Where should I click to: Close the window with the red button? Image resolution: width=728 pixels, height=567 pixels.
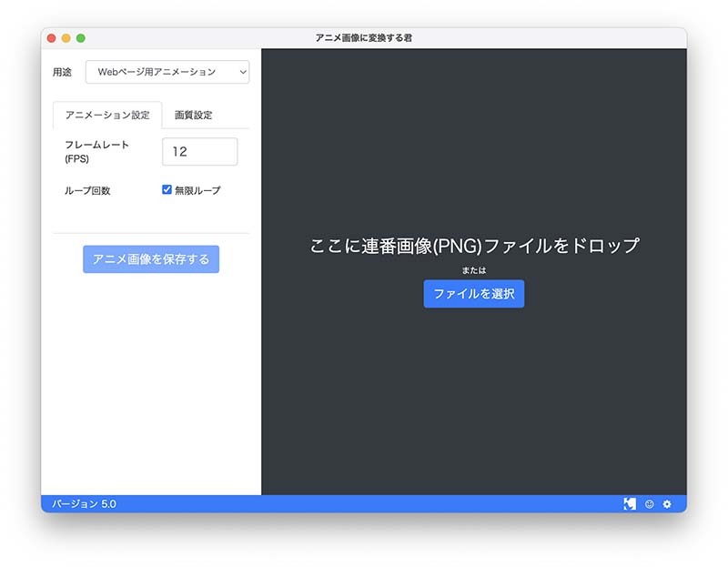point(52,38)
